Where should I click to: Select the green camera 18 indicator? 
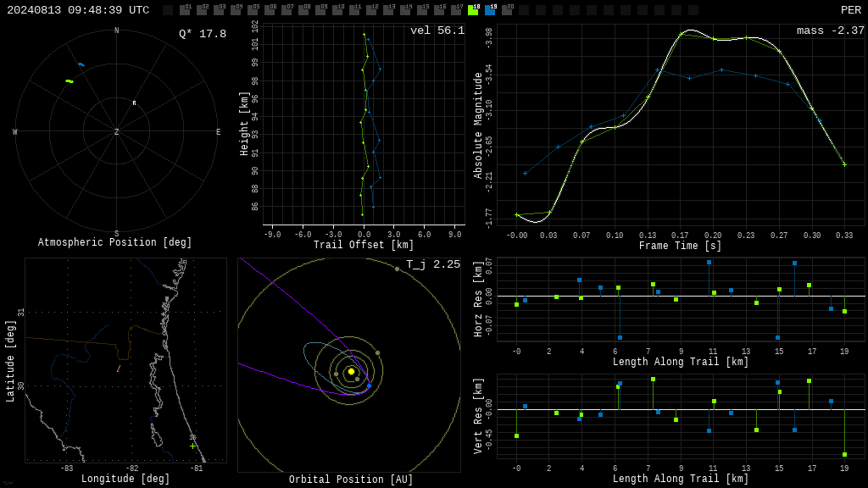tap(473, 9)
